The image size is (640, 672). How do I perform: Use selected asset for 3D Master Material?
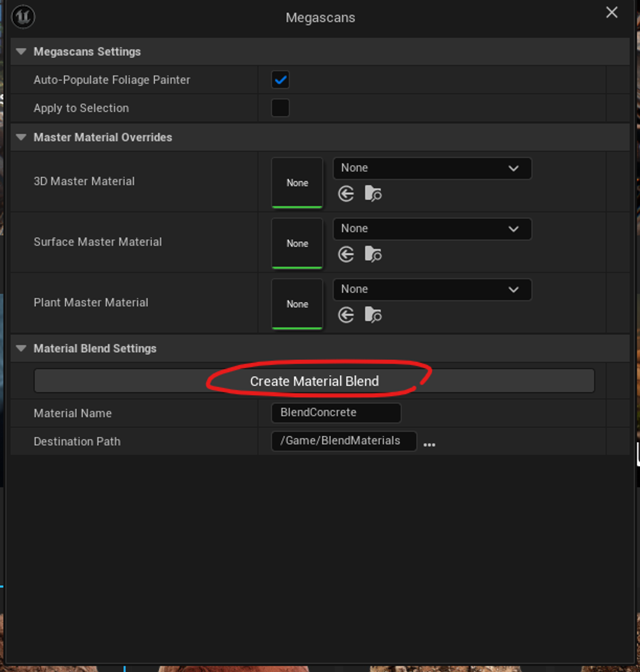point(346,194)
